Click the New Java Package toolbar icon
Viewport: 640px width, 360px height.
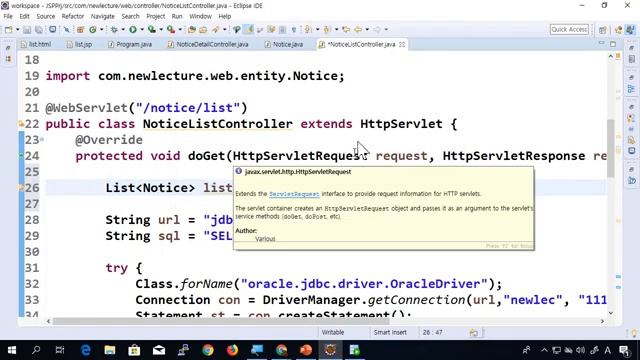coord(80,30)
